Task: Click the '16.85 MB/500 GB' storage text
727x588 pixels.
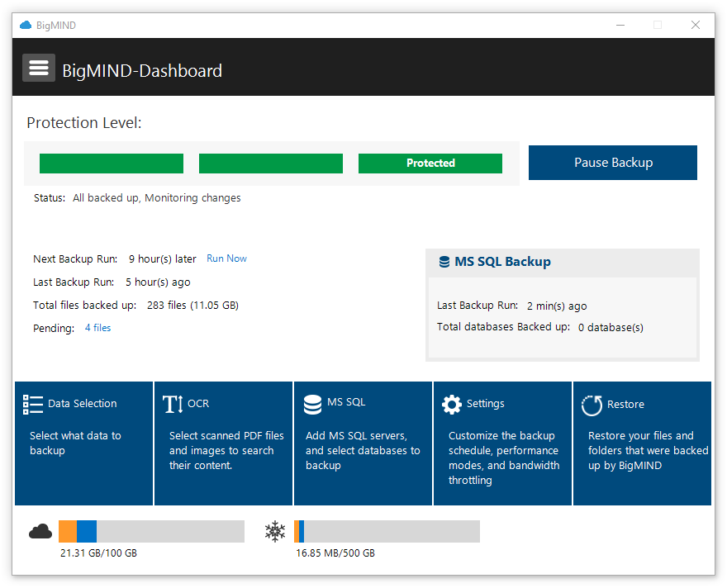Action: (335, 553)
